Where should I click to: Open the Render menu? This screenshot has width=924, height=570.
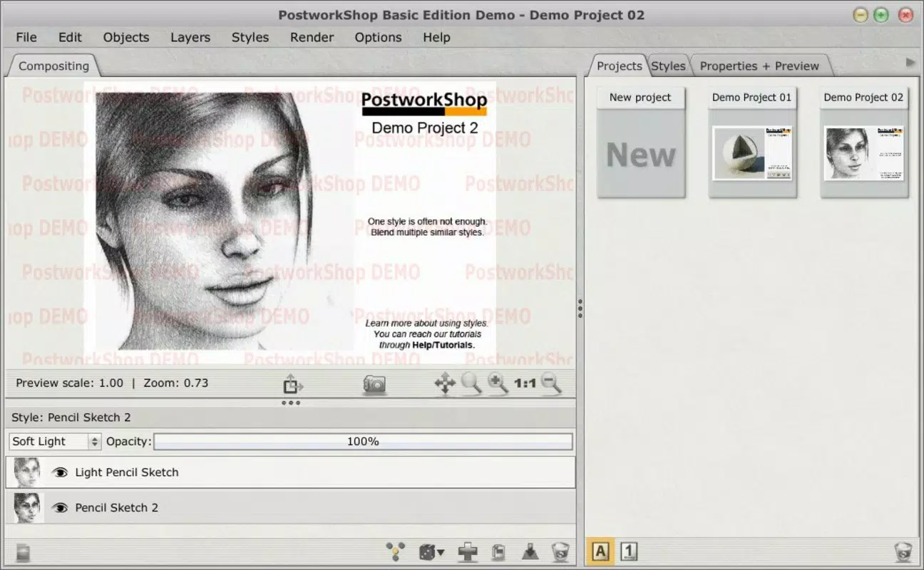coord(312,37)
